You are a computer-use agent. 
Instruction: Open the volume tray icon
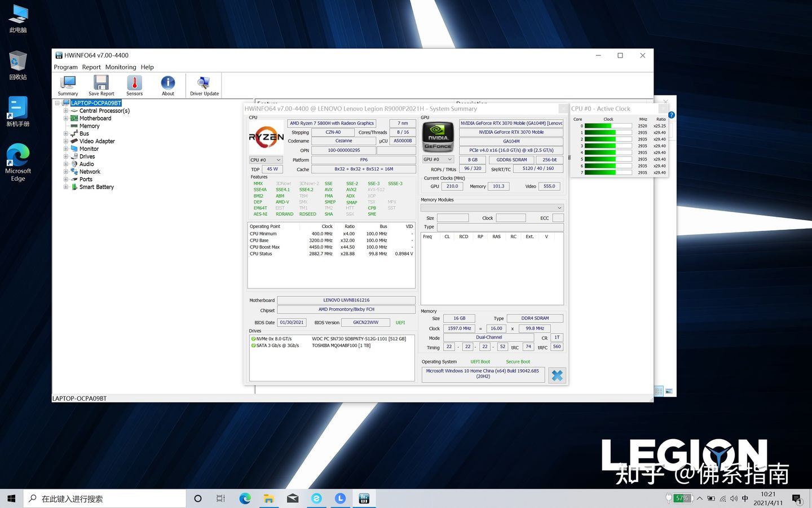coord(734,498)
